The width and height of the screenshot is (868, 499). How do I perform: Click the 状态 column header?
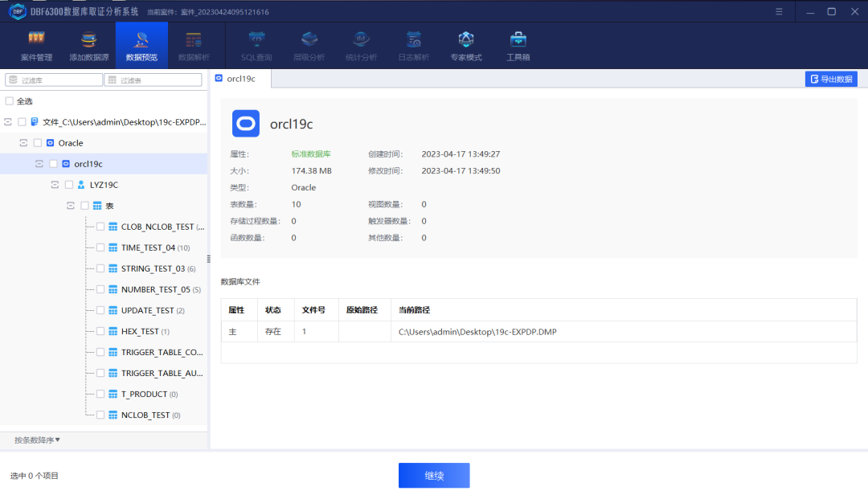pos(276,310)
